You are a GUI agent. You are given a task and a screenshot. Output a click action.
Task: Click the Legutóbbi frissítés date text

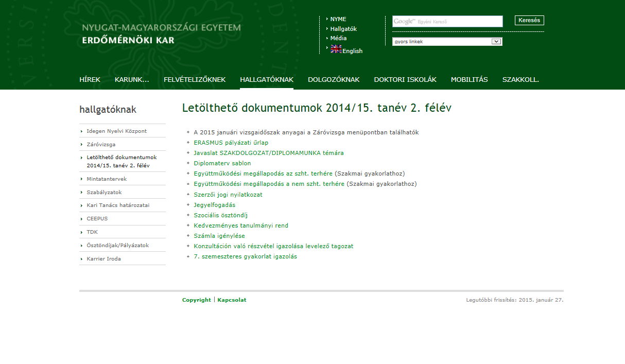[x=515, y=300]
